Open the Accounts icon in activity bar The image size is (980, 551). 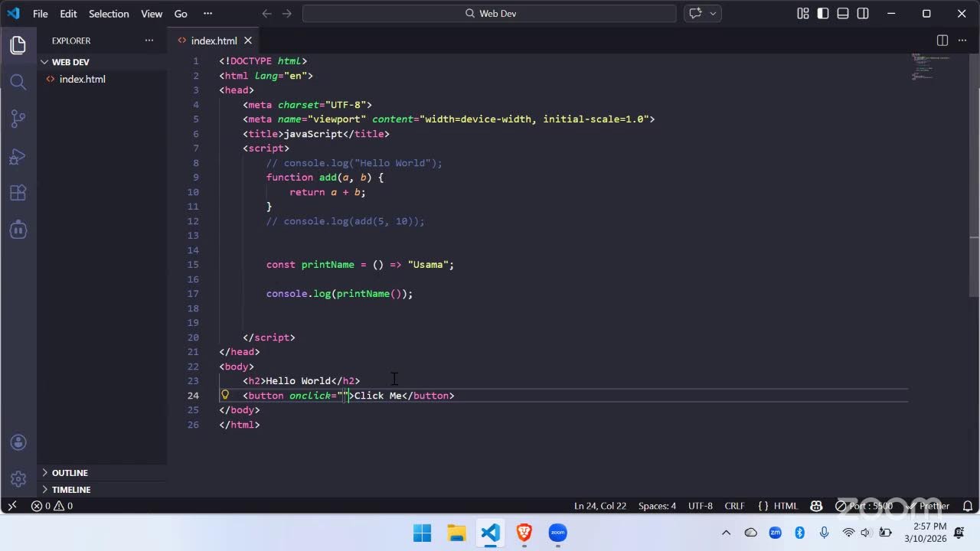(x=18, y=442)
